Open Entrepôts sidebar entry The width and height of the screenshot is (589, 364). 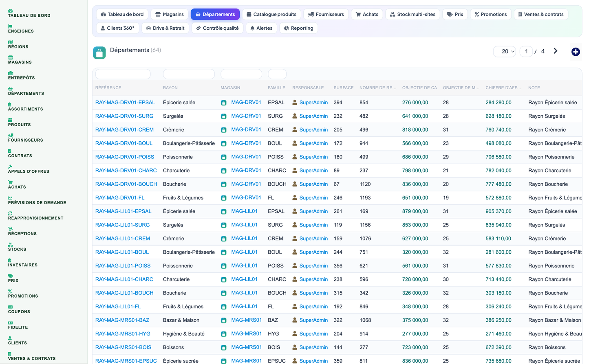[21, 76]
